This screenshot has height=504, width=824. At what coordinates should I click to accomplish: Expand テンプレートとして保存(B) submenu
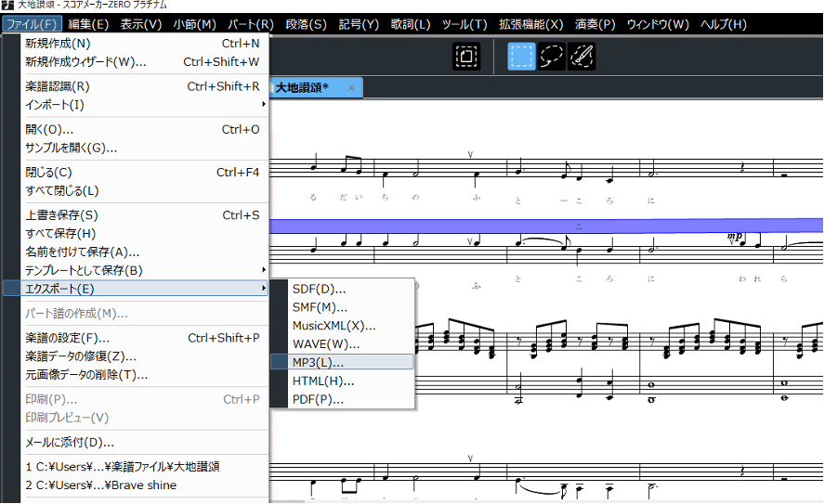pyautogui.click(x=143, y=270)
